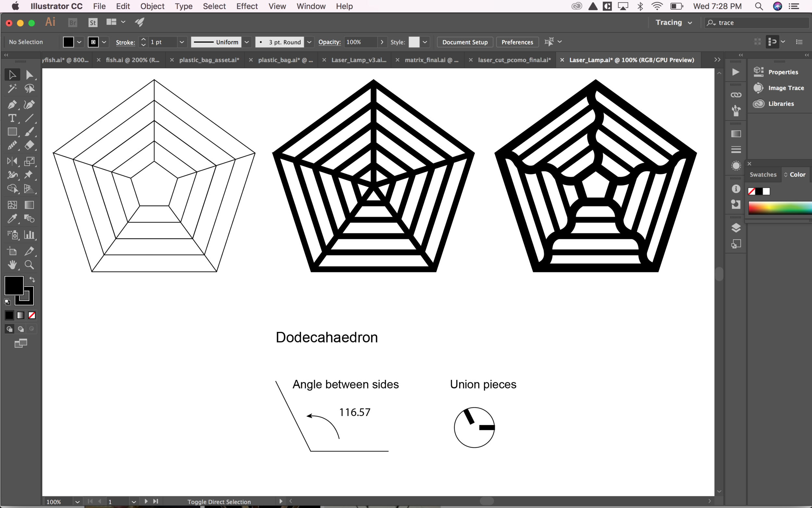Select the Pen tool
Screen dimensions: 812x508
coord(12,104)
